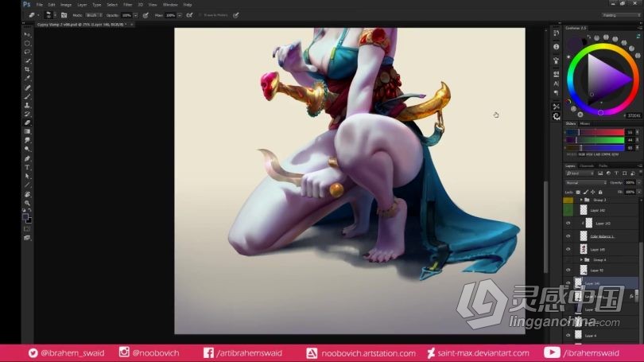Viewport: 644px width, 362px height.
Task: Select the Quick Selection tool
Action: 27,60
